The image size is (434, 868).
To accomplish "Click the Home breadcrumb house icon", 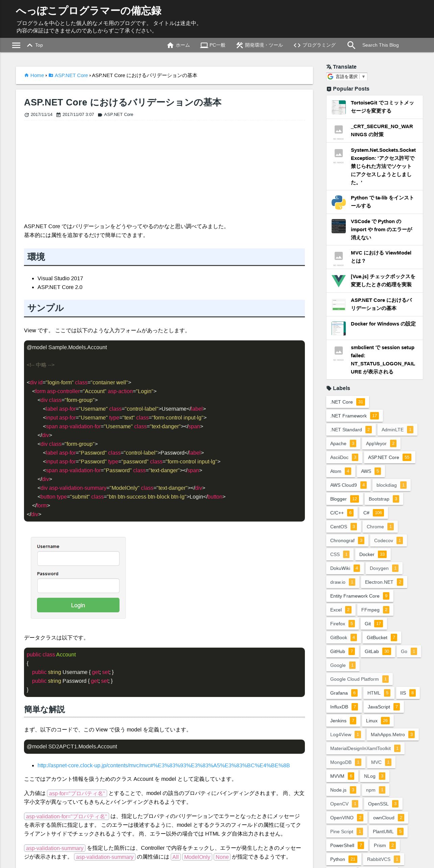I will (x=26, y=75).
